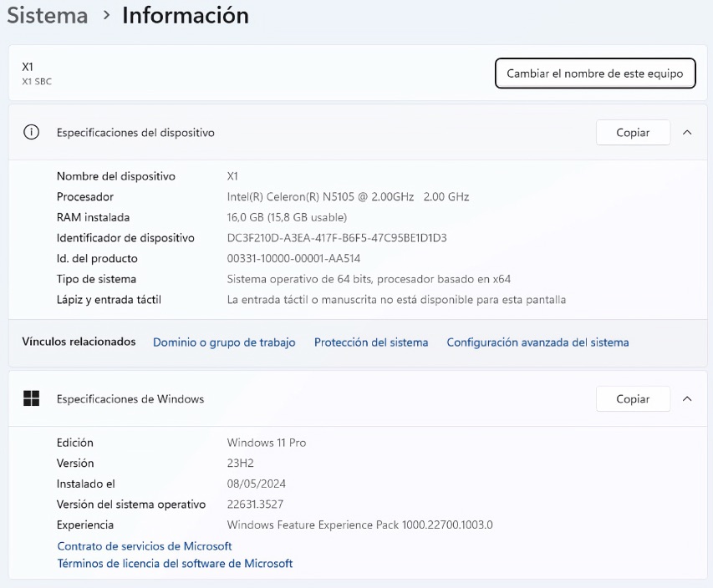This screenshot has height=588, width=713.
Task: Select the touch input unavailable message
Action: click(x=396, y=300)
